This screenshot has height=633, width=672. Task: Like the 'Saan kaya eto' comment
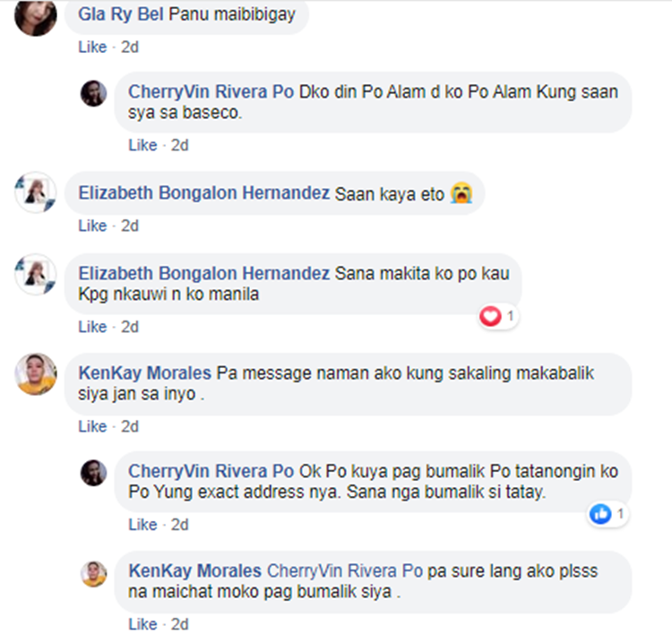click(x=92, y=226)
